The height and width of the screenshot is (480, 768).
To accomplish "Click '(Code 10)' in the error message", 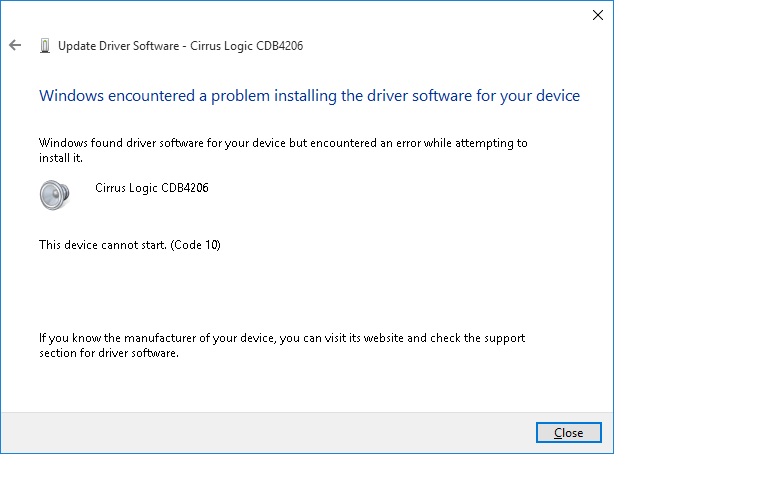I will (195, 245).
